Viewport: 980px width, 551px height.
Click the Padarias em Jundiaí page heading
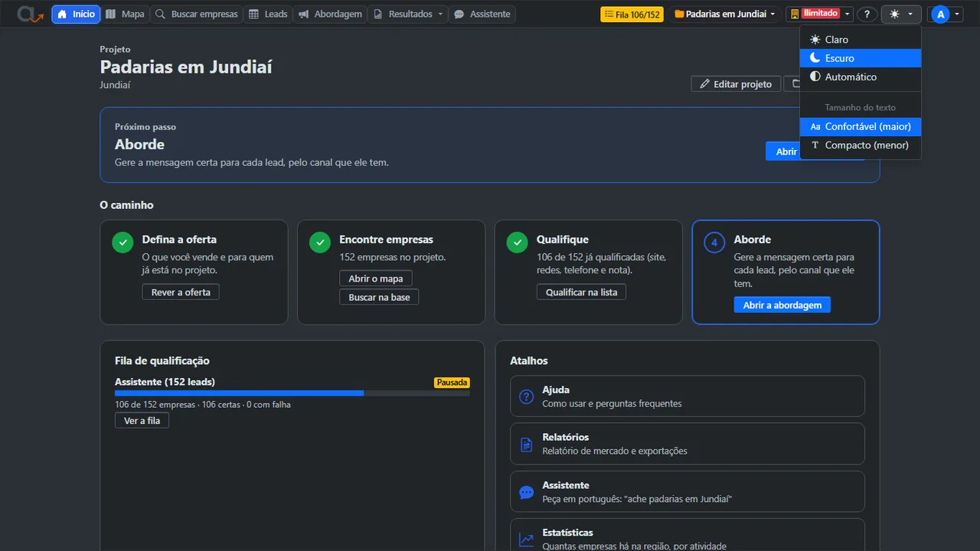click(x=186, y=67)
